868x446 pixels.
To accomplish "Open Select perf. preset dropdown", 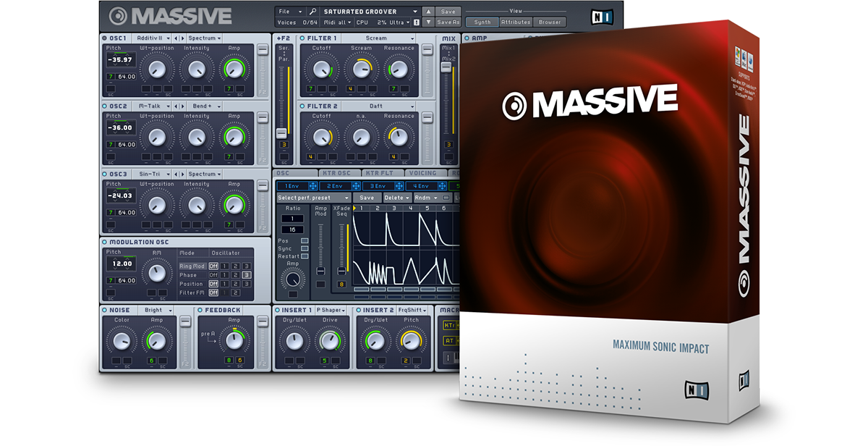I will coord(314,198).
